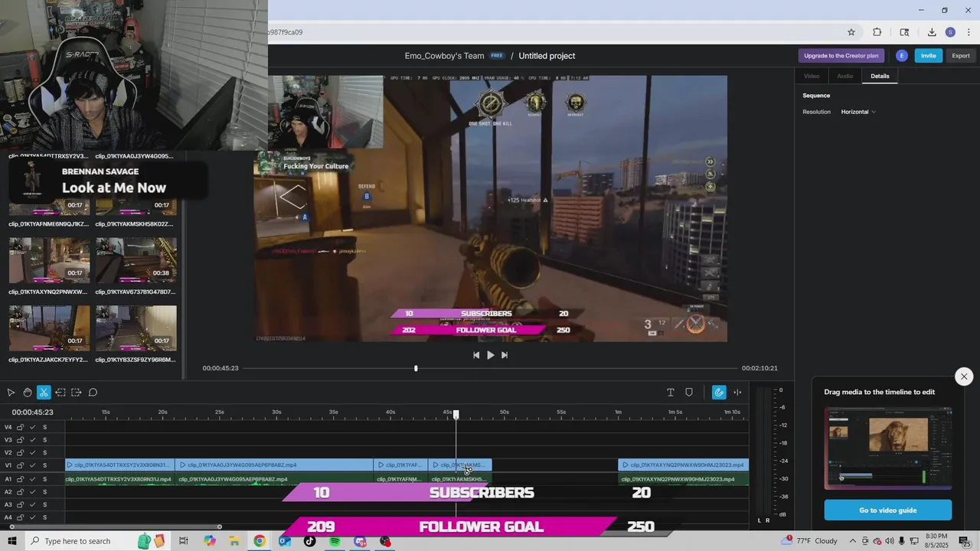Click the timeline horizontal zoom scrollbar
The width and height of the screenshot is (980, 551).
[x=115, y=527]
